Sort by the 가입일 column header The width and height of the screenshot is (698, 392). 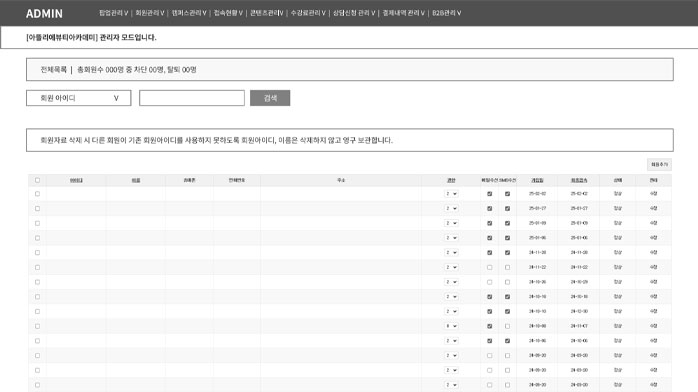click(x=537, y=180)
